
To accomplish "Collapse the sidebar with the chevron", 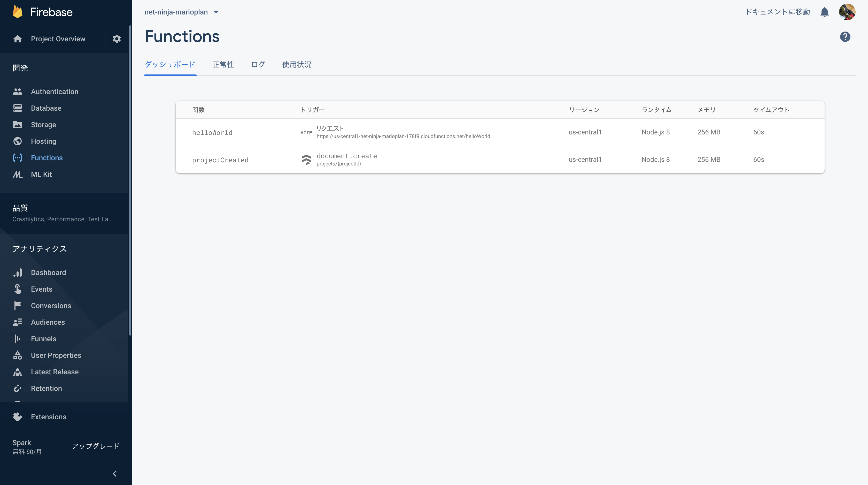I will click(114, 474).
